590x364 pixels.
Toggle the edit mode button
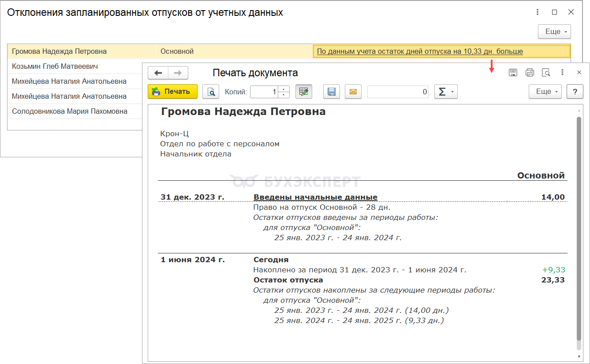point(303,92)
